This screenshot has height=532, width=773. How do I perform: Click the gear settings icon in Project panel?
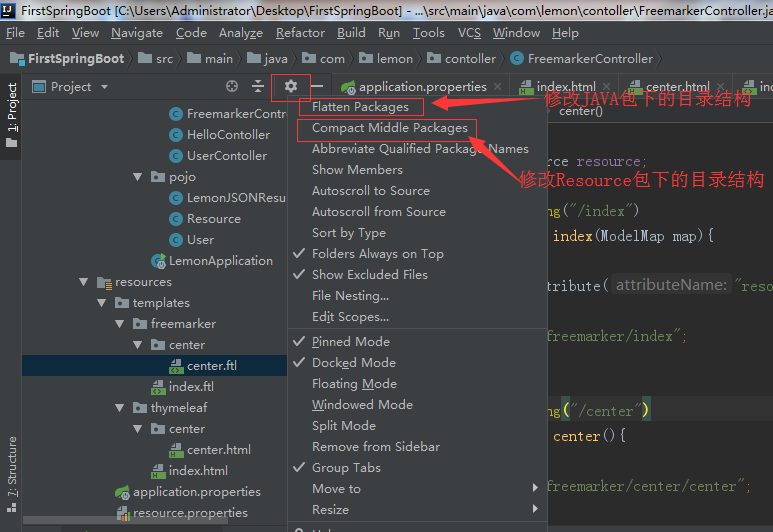click(x=291, y=86)
